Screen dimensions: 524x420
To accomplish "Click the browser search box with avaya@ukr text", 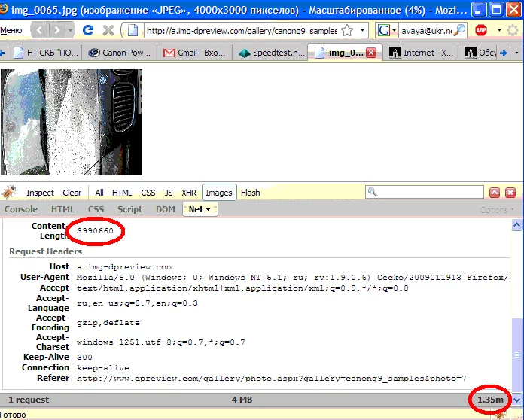I will [x=426, y=31].
